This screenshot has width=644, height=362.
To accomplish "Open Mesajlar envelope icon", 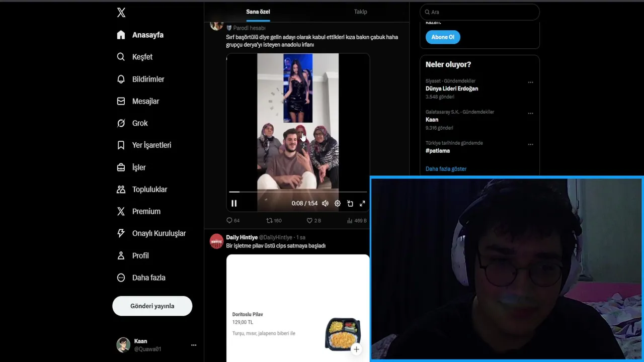I will coord(121,101).
